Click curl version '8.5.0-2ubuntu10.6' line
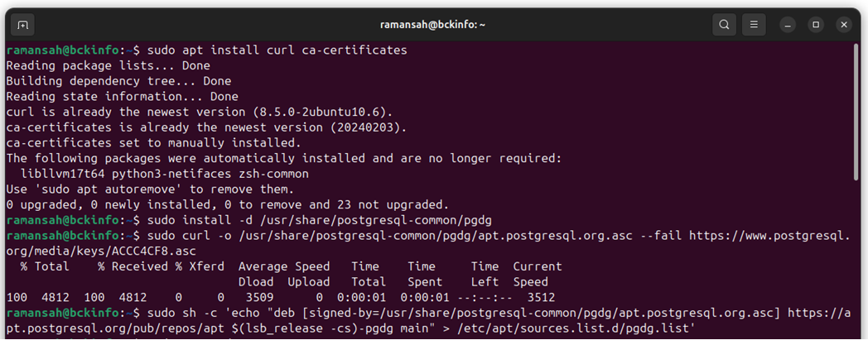Image resolution: width=868 pixels, height=345 pixels. [x=200, y=113]
